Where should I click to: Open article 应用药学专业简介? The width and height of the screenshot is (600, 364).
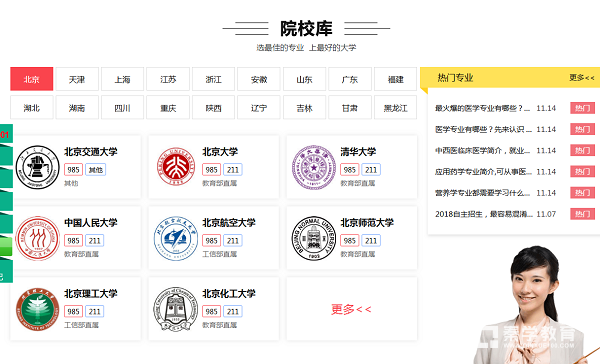click(x=483, y=171)
